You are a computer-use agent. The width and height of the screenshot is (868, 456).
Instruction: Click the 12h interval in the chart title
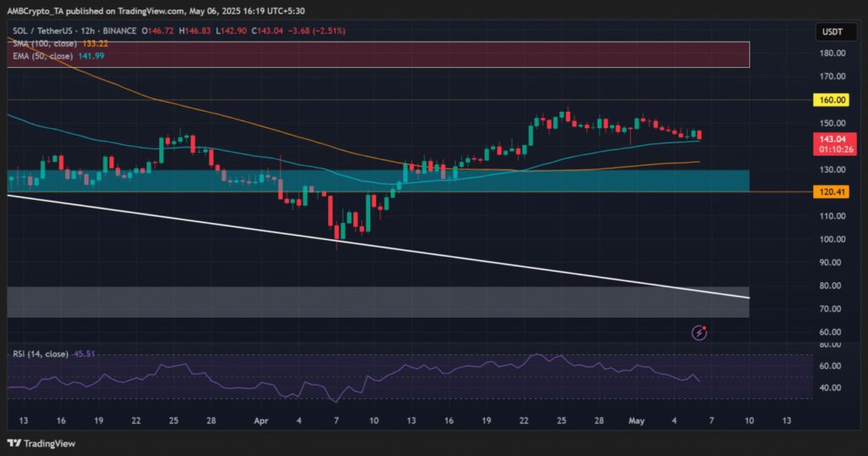tap(90, 31)
